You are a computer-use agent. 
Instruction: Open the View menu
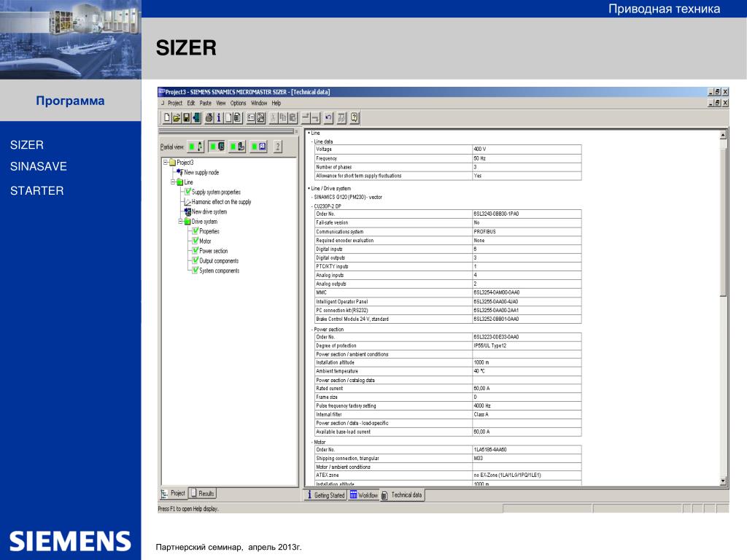pyautogui.click(x=220, y=103)
